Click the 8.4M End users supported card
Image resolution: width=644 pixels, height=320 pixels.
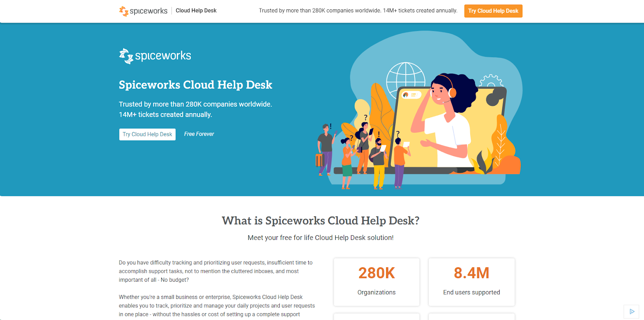471,282
